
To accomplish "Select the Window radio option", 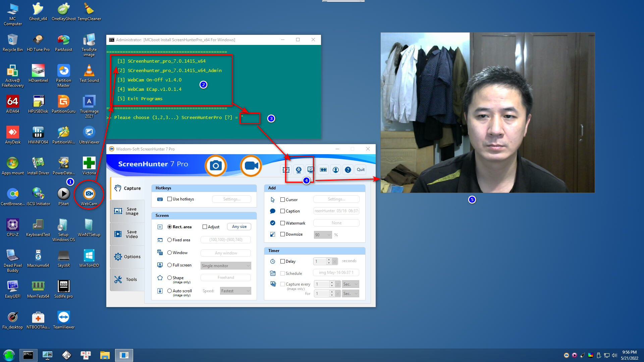I will [x=169, y=253].
